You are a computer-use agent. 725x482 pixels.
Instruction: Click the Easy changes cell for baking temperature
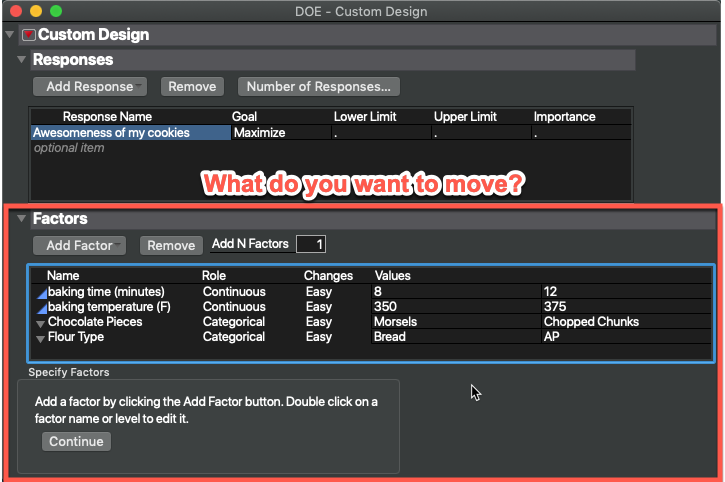click(x=319, y=307)
